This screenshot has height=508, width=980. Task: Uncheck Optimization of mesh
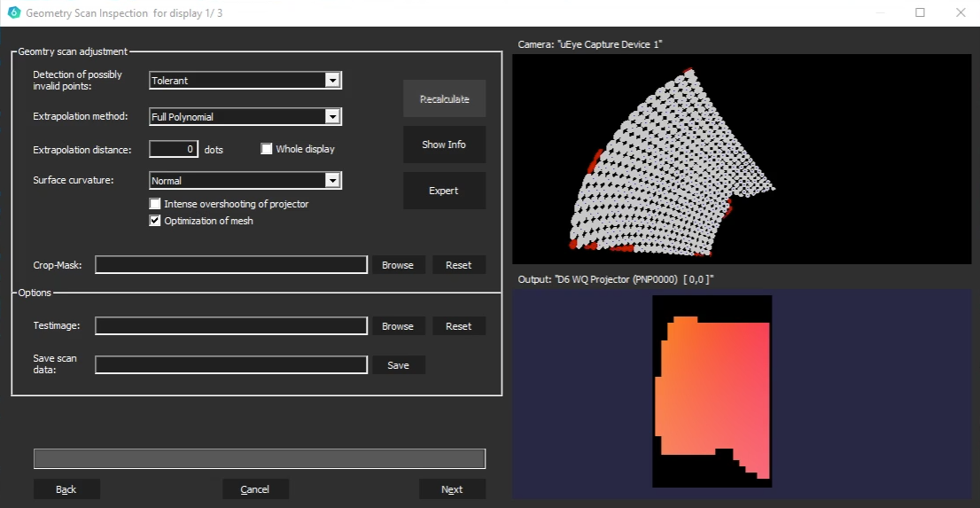click(x=155, y=221)
